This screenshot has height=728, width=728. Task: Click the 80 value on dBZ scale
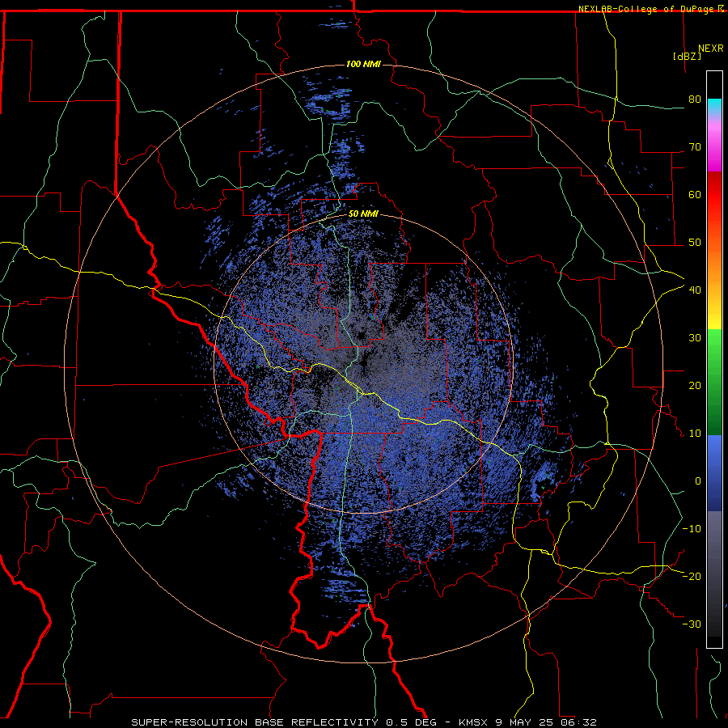tap(695, 99)
